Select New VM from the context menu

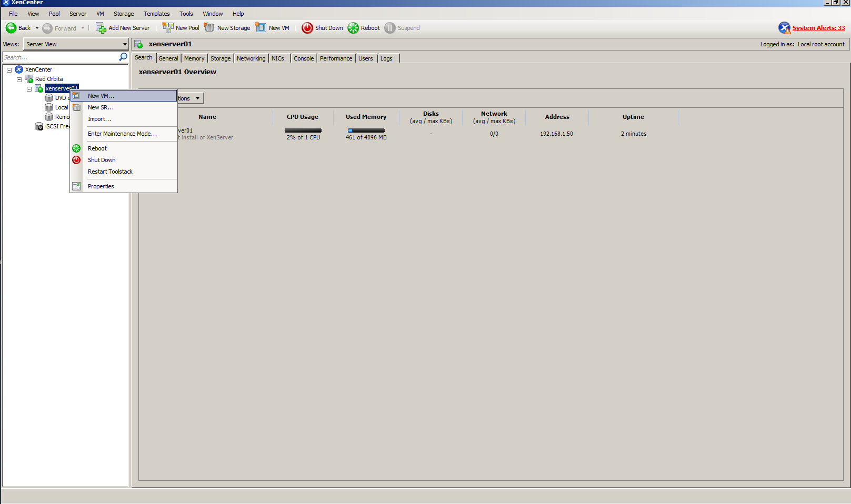point(100,96)
